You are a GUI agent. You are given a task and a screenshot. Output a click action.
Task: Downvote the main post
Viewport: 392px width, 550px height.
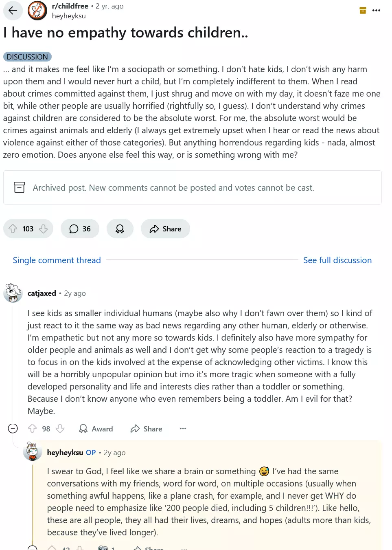[x=44, y=229]
